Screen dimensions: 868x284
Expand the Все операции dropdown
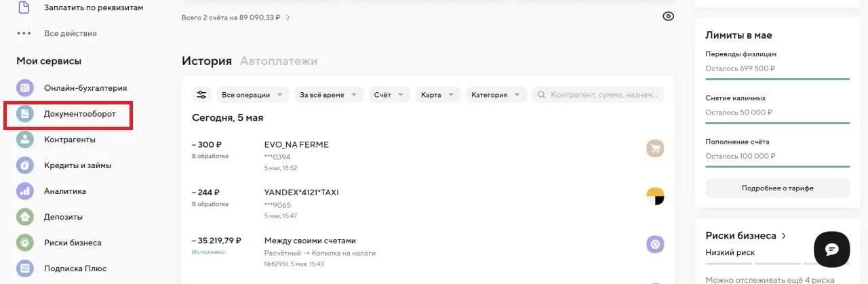[253, 95]
